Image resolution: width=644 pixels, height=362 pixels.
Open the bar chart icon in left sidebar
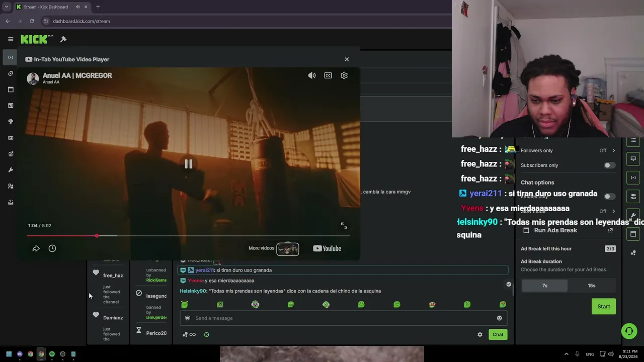click(11, 106)
